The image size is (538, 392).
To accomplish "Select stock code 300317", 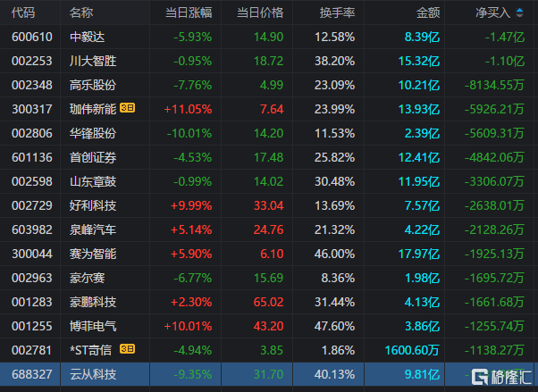I will [x=32, y=109].
